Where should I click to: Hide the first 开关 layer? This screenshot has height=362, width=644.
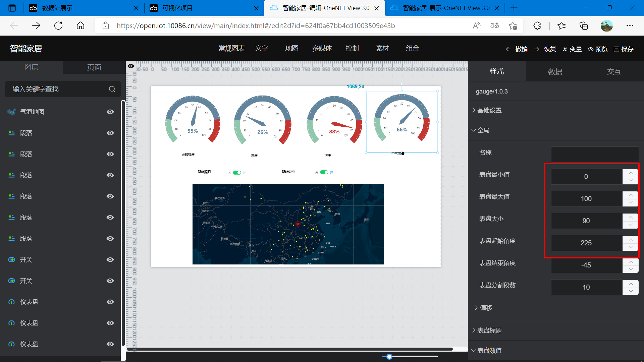(110, 260)
